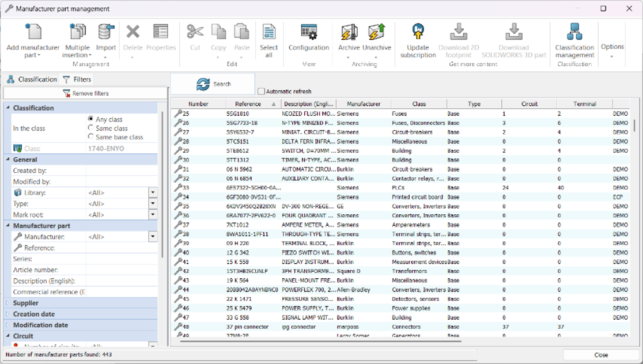Click the Paste icon
Image resolution: width=643 pixels, height=364 pixels.
[241, 32]
